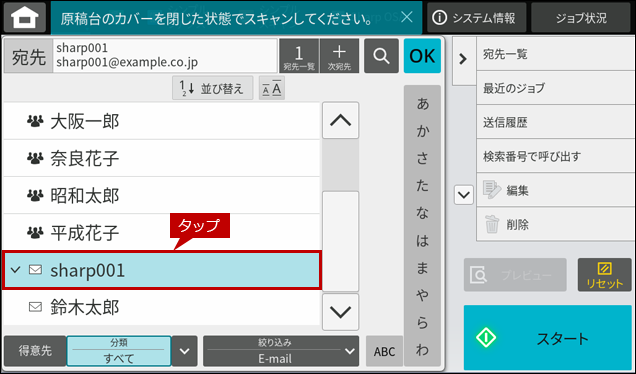Start scanning with スタート
This screenshot has width=636, height=374.
tap(548, 337)
